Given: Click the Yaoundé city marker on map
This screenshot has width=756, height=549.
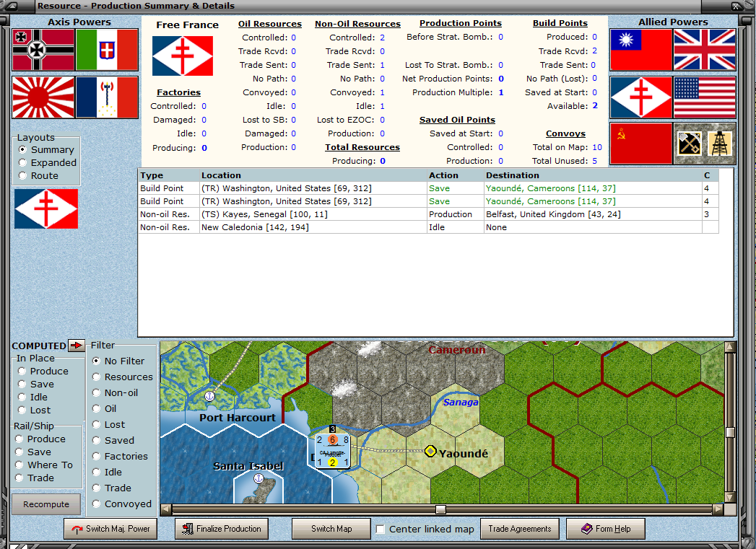Looking at the screenshot, I should point(430,451).
